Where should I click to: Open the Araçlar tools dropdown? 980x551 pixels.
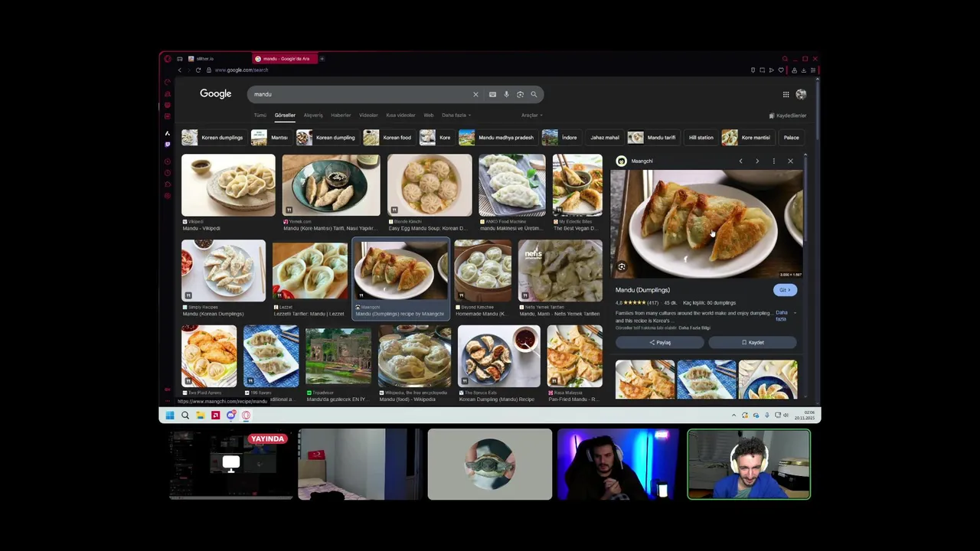coord(532,115)
